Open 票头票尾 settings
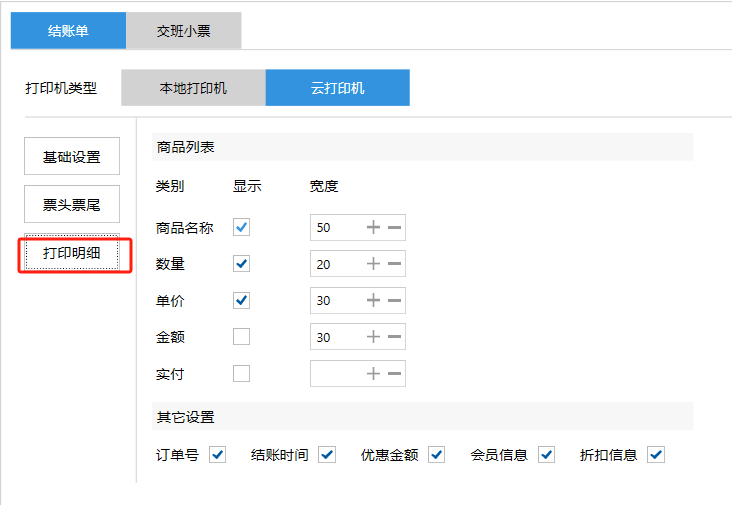 [71, 204]
